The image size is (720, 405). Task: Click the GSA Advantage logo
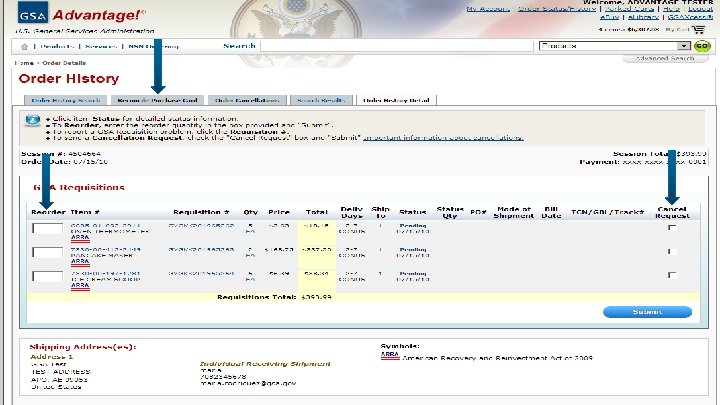81,14
